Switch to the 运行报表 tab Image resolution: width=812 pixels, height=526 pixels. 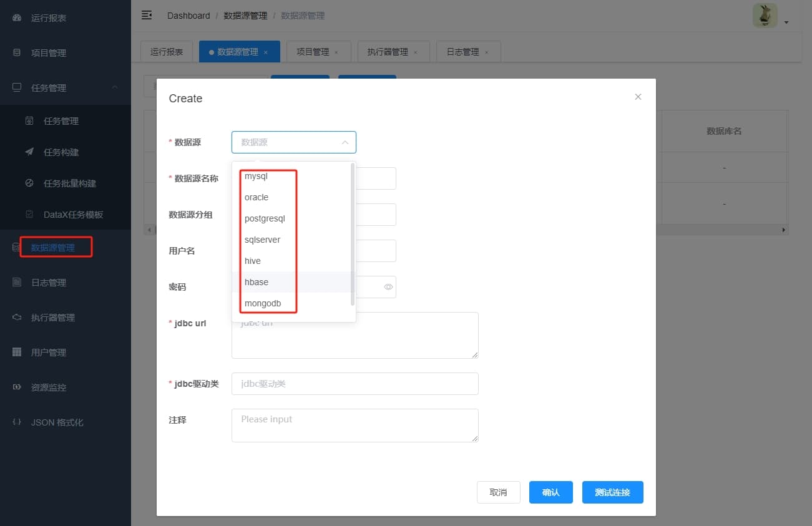coord(167,52)
